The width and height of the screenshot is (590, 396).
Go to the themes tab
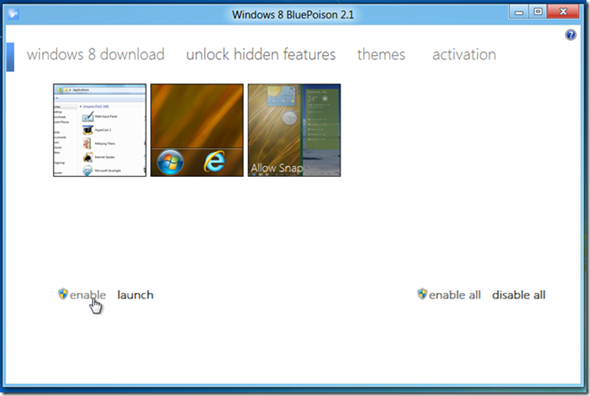(x=381, y=55)
